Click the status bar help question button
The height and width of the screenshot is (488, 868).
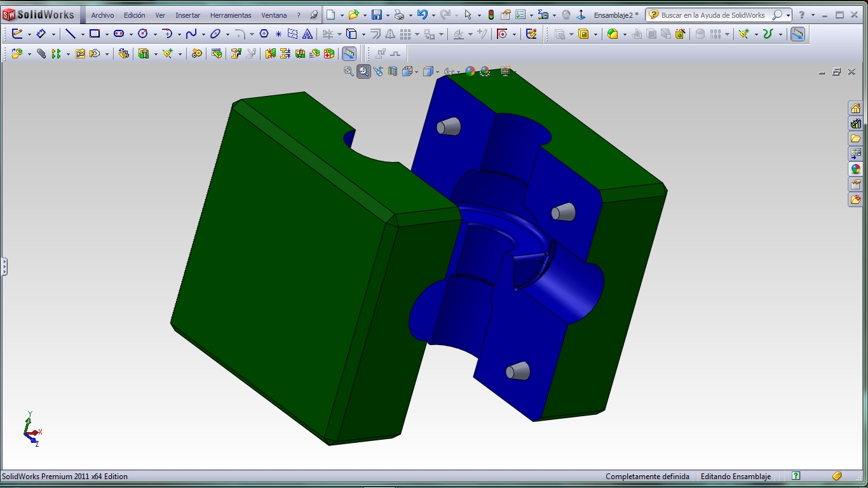click(x=796, y=476)
